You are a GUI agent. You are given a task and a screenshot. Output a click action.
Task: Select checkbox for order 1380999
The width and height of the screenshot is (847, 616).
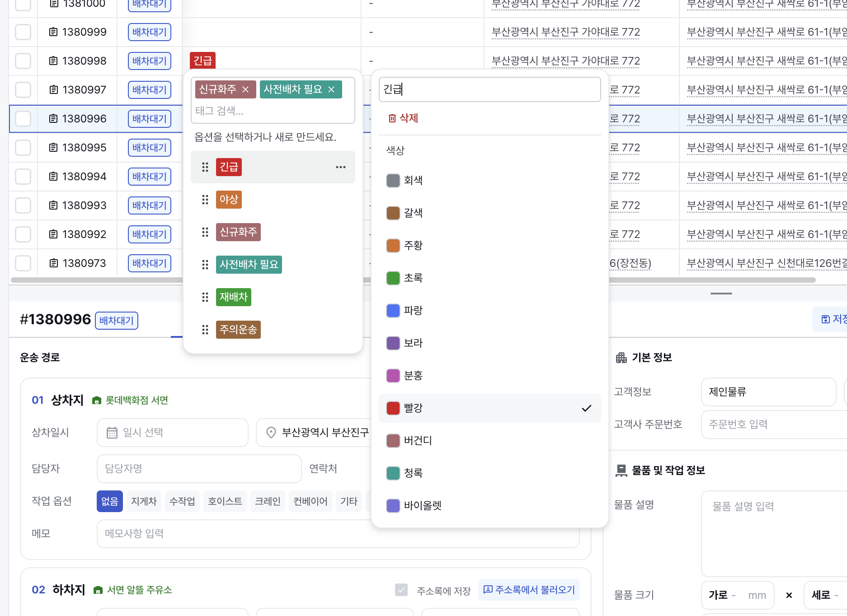(23, 32)
